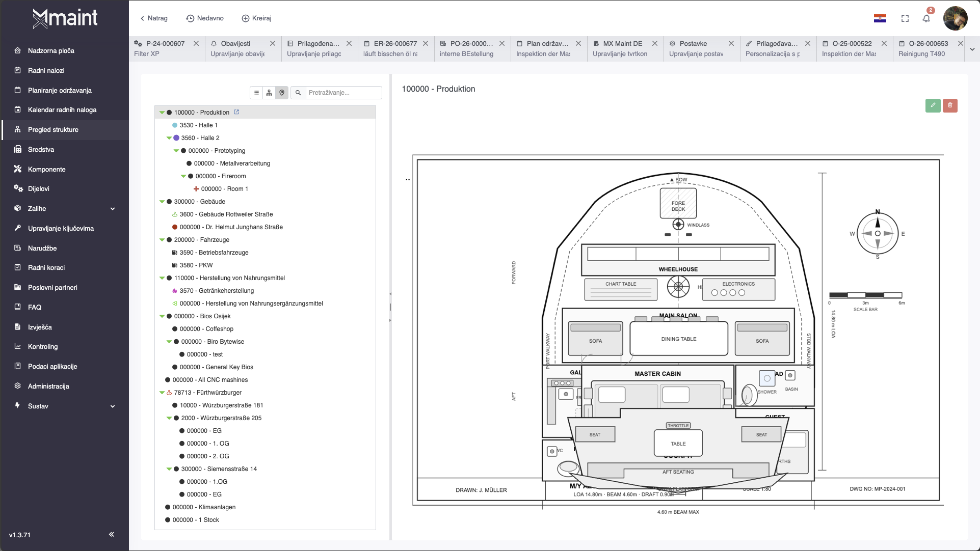Open Croatian flag language selector

(x=880, y=19)
